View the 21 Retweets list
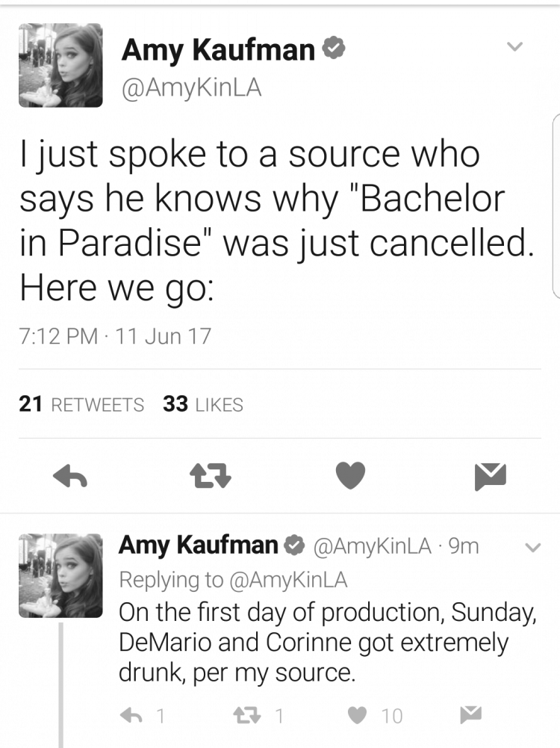This screenshot has width=560, height=748. click(x=81, y=404)
